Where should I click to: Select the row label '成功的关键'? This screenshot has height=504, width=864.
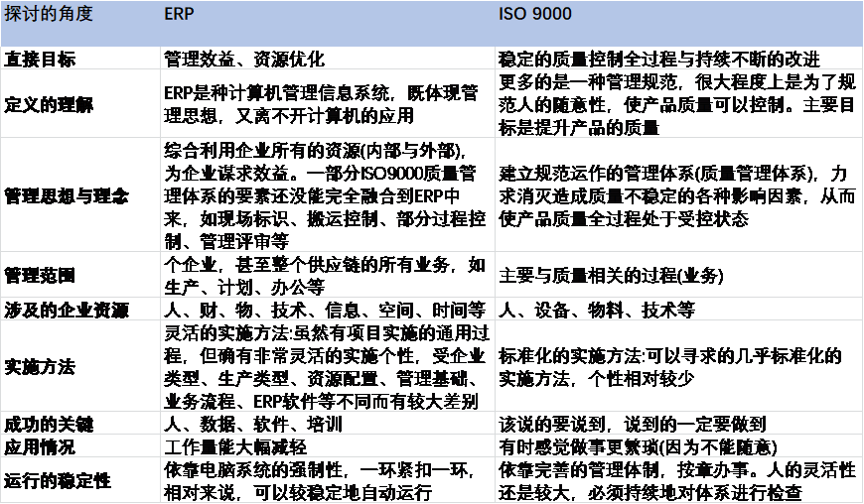click(49, 424)
